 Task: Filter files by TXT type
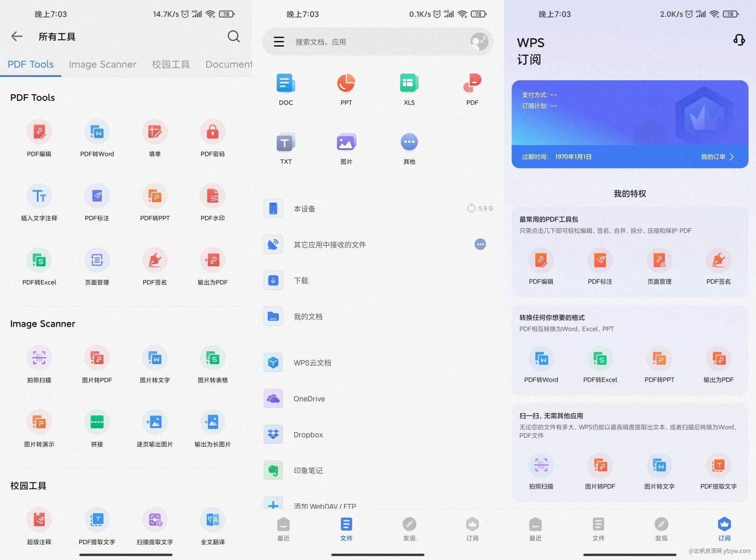click(286, 148)
